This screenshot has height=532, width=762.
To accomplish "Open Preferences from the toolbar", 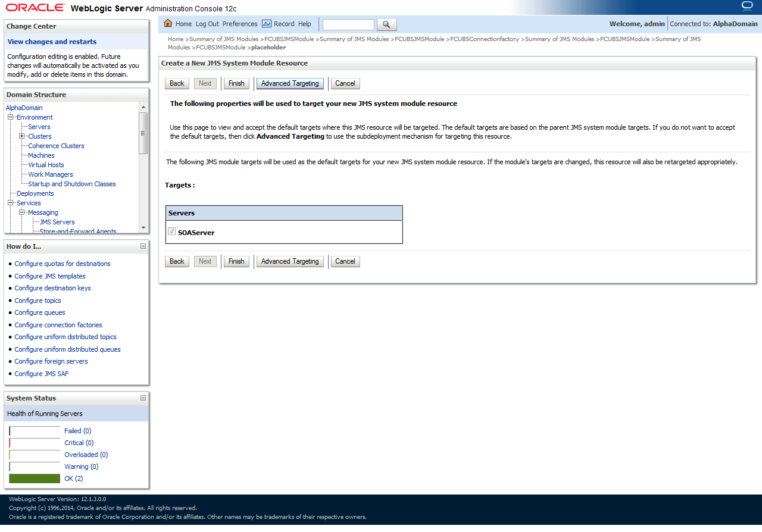I will point(240,24).
